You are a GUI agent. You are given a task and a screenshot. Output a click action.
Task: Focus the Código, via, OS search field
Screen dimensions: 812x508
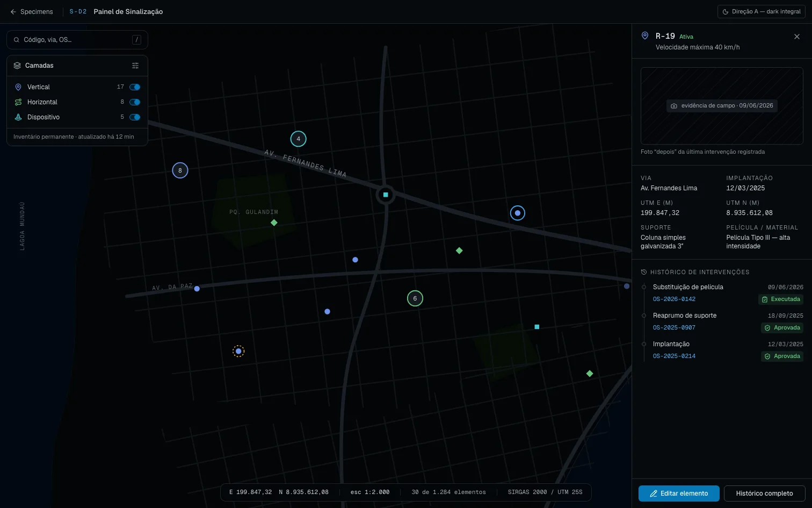tap(77, 40)
